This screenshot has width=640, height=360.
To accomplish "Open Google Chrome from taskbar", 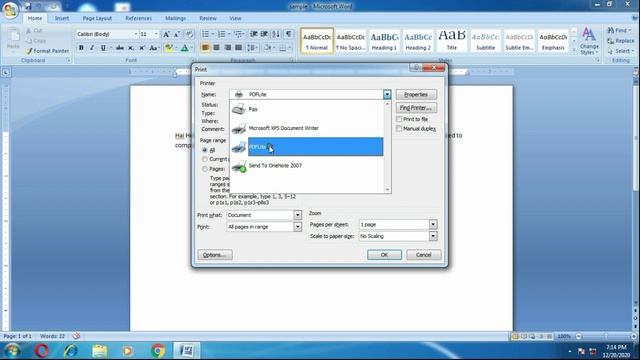I will point(158,351).
